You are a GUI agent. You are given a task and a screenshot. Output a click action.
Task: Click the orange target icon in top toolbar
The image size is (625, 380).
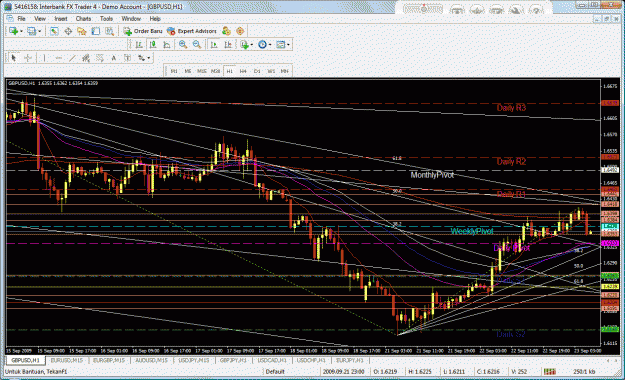[x=240, y=31]
